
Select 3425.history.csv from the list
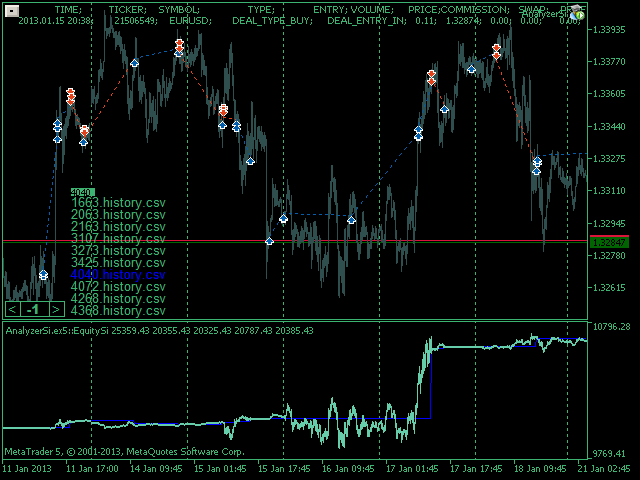click(118, 262)
